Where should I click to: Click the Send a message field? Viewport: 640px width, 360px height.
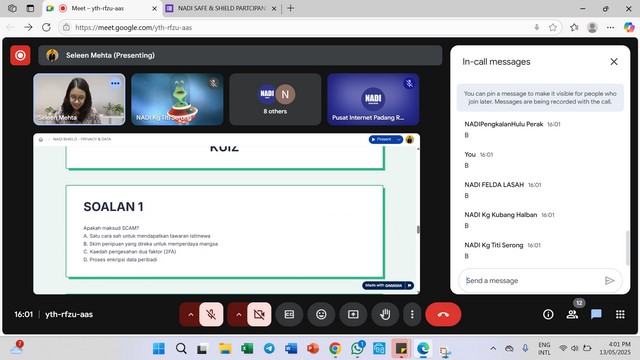click(x=532, y=280)
